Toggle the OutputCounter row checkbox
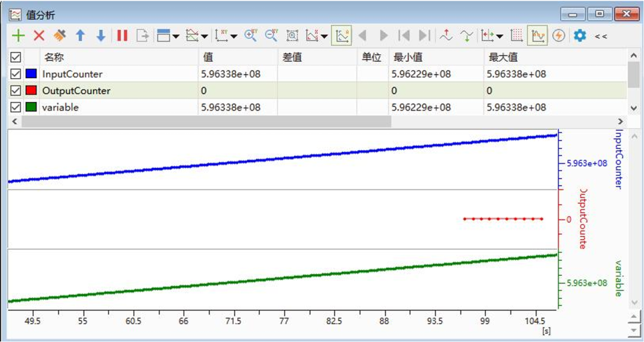The image size is (644, 342). pyautogui.click(x=16, y=91)
